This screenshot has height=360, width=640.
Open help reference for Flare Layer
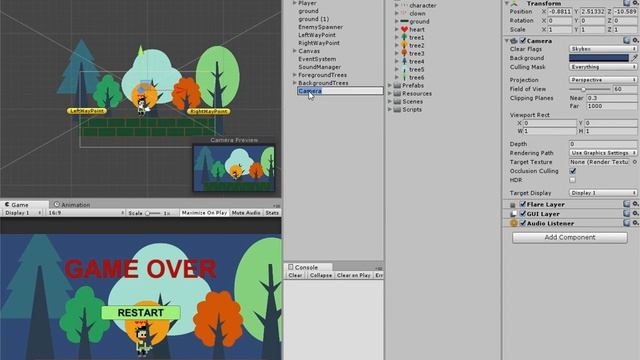point(627,204)
